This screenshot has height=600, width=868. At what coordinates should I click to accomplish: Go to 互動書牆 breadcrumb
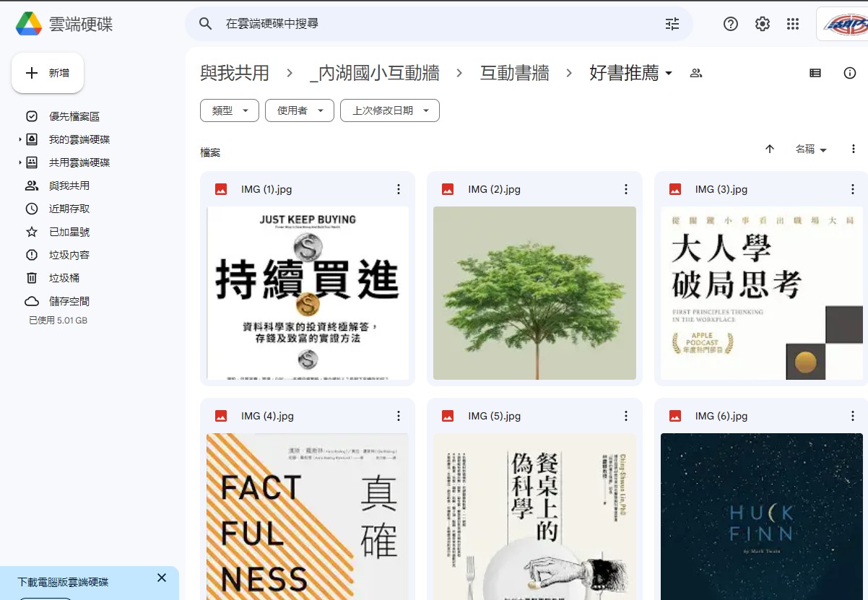(x=515, y=73)
